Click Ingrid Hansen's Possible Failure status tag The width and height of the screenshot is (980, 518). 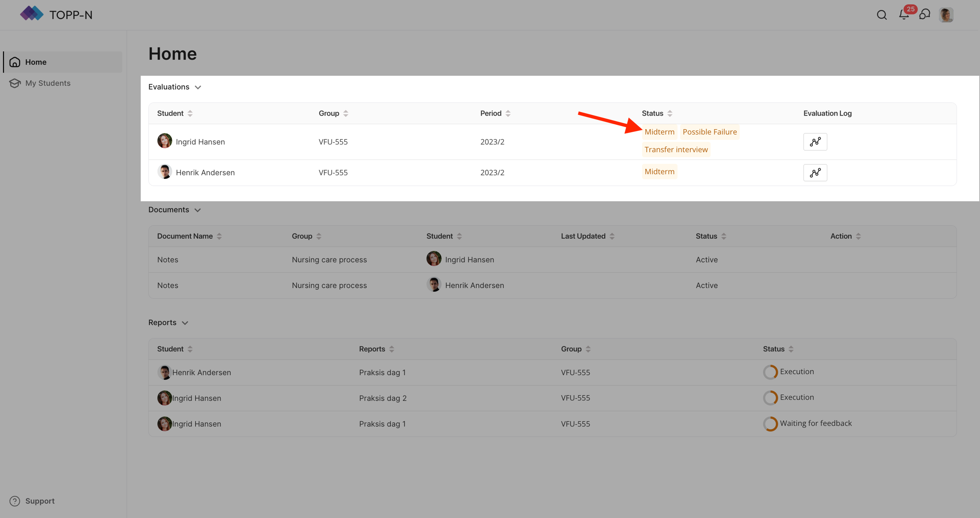click(709, 132)
